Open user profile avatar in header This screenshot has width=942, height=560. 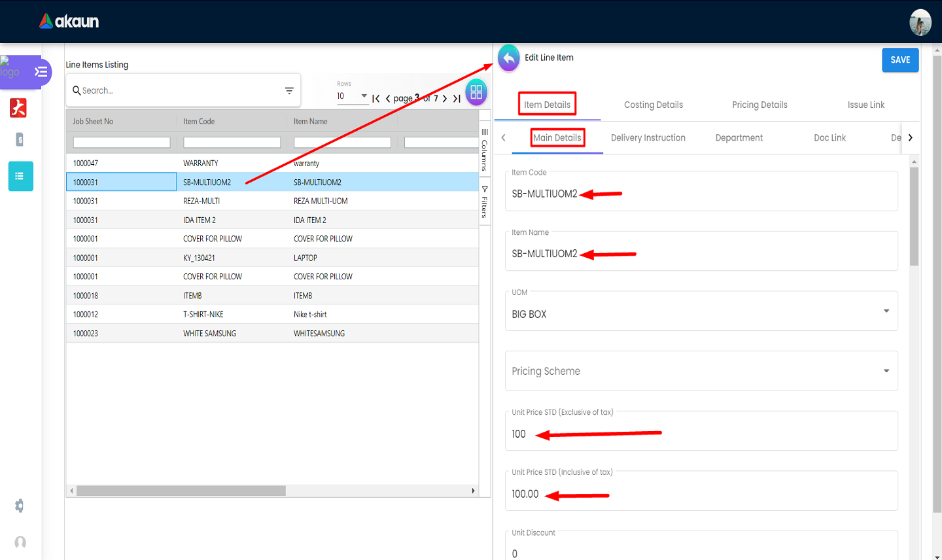[x=920, y=23]
